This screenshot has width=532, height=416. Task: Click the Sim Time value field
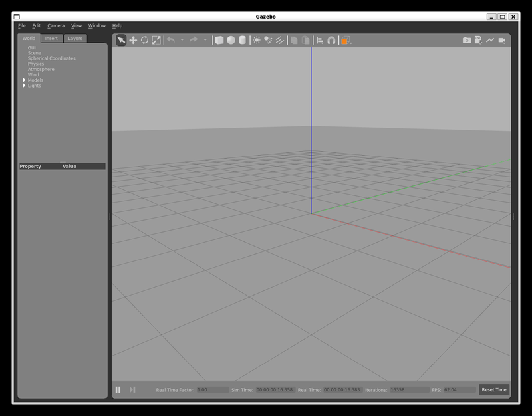click(275, 389)
